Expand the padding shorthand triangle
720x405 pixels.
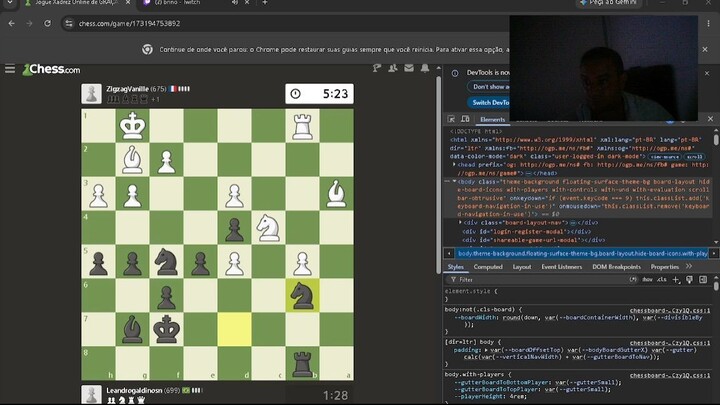click(486, 350)
